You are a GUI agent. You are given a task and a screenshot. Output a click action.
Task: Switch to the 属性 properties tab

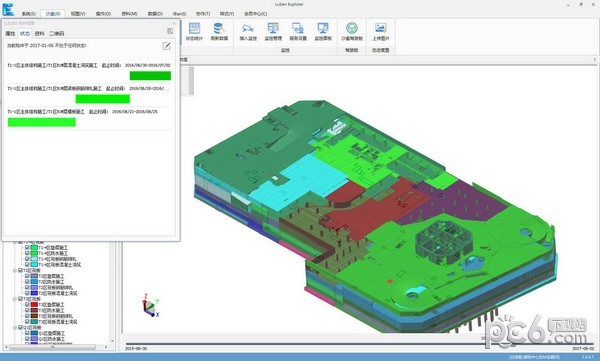(10, 34)
